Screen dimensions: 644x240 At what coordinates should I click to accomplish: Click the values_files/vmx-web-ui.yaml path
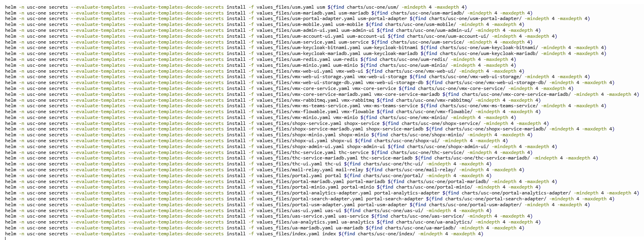(295, 71)
